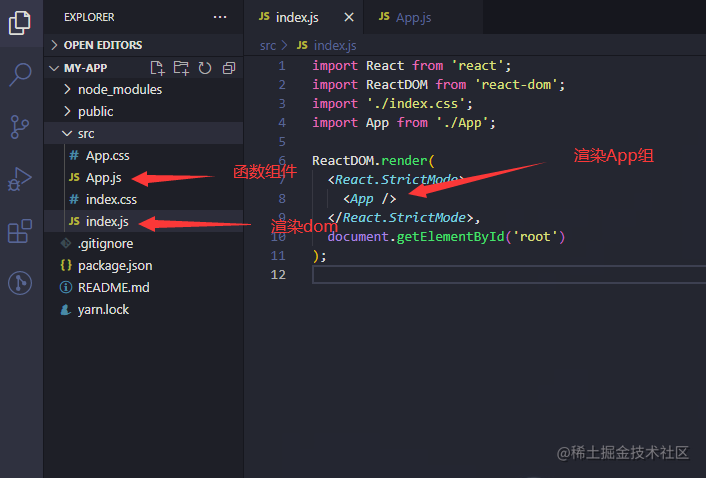The image size is (706, 478).
Task: Click './App' import path on line 4
Action: click(462, 123)
